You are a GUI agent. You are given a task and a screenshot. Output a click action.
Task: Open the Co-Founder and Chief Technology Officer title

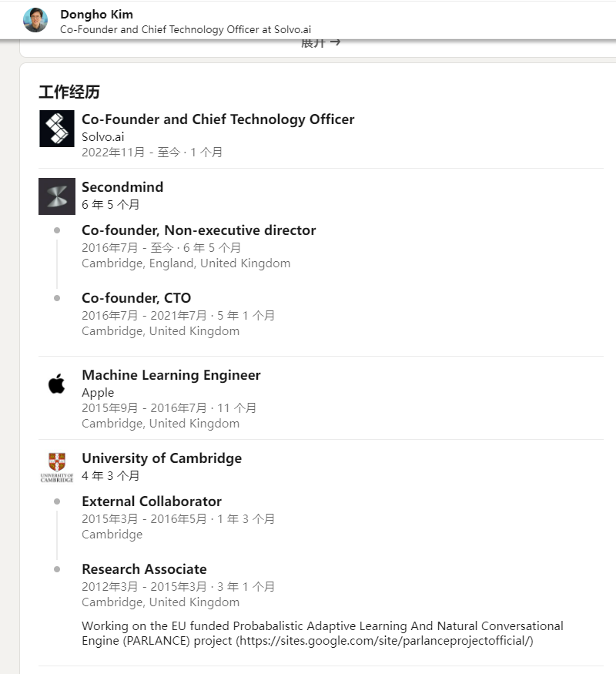218,119
